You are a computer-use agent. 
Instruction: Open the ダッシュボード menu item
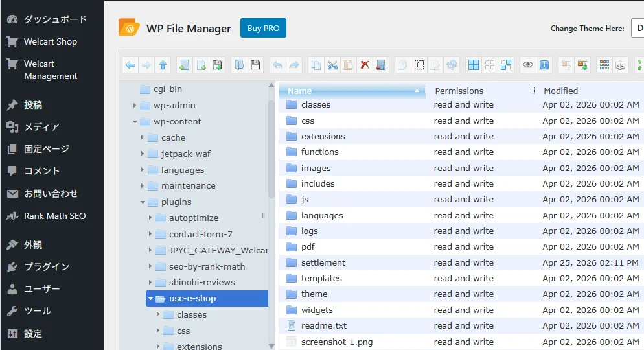[52, 19]
